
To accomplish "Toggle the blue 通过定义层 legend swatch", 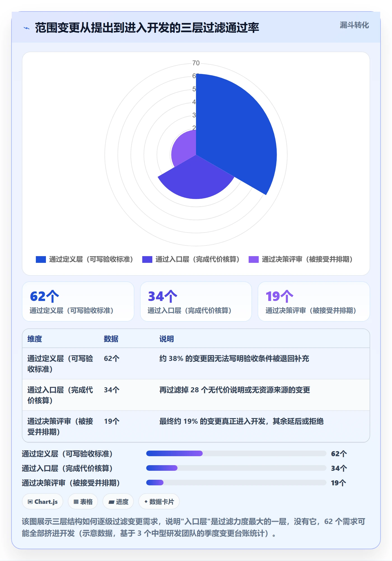I will tap(41, 259).
